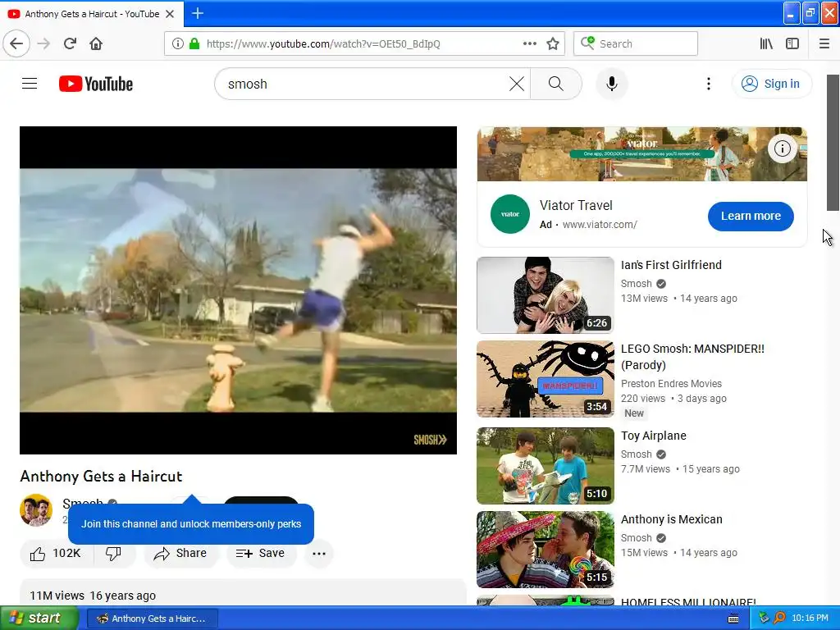Open the Toy Airplane title link
The image size is (840, 630).
pos(654,436)
